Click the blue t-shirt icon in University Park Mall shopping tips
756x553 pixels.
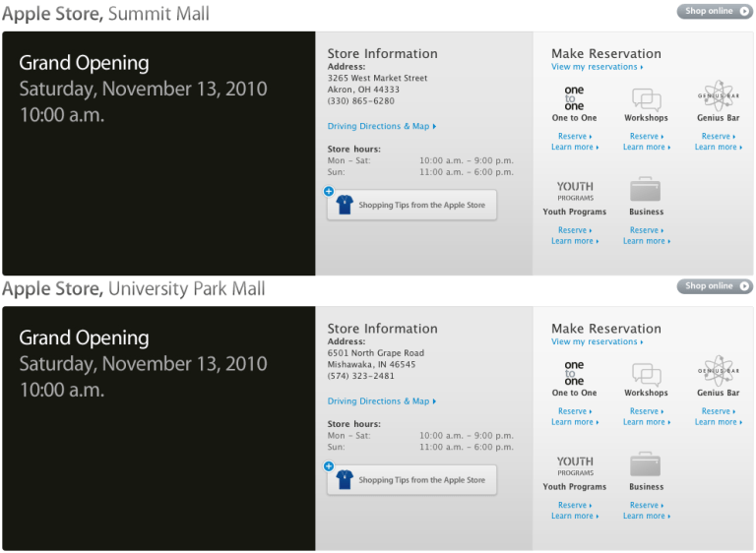[x=345, y=479]
